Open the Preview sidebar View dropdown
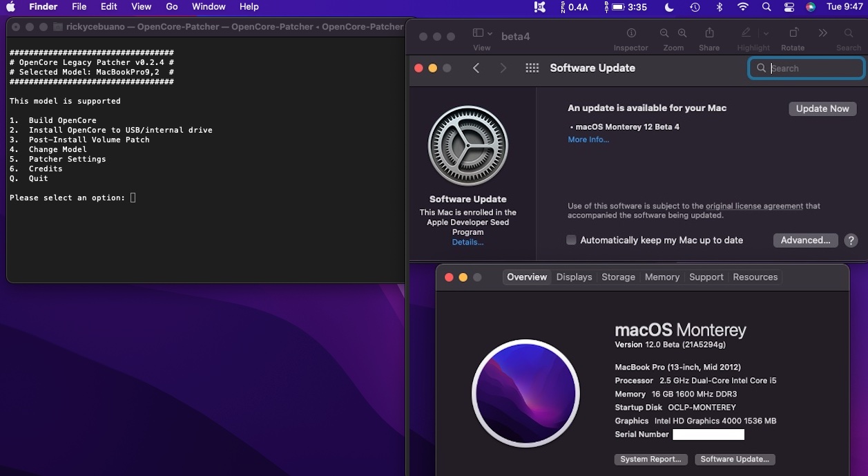The height and width of the screenshot is (476, 868). [x=482, y=33]
